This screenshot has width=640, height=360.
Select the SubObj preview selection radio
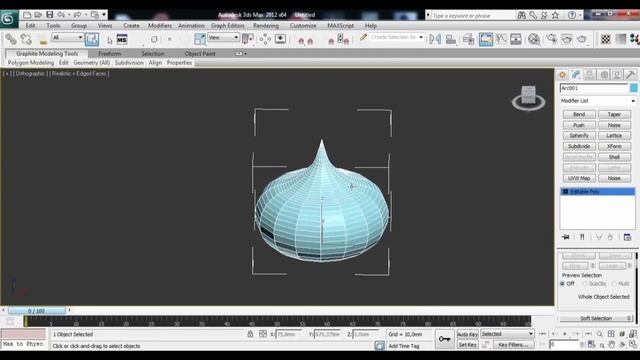point(584,284)
